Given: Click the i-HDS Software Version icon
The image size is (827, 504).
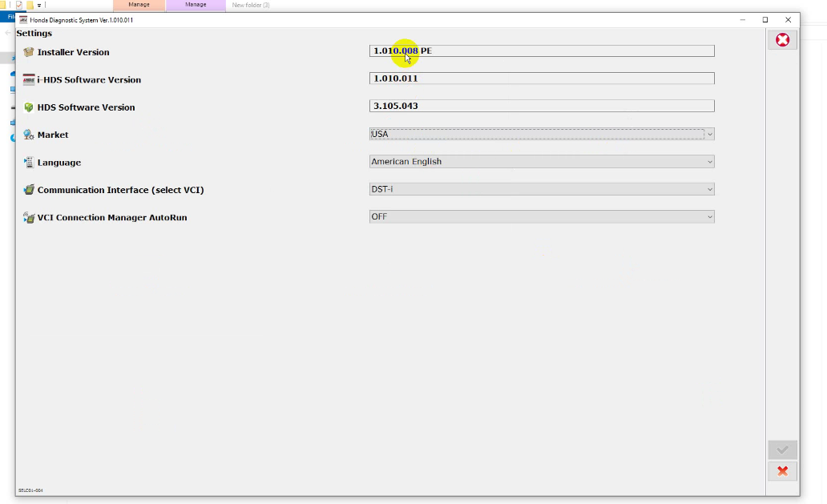Looking at the screenshot, I should tap(29, 79).
